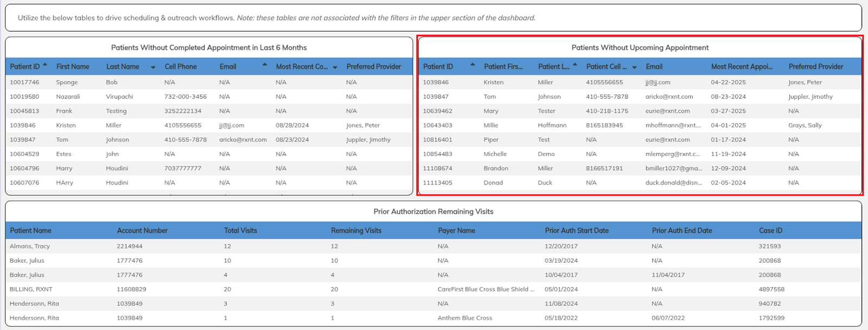This screenshot has width=868, height=330.
Task: Select patient ID 10604529 cell
Action: [x=24, y=154]
